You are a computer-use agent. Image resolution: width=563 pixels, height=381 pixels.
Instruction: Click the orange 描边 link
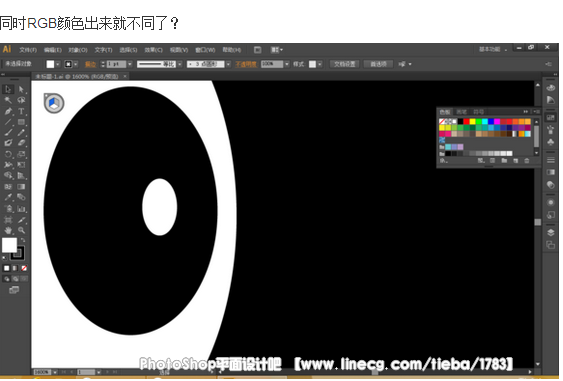[x=90, y=64]
